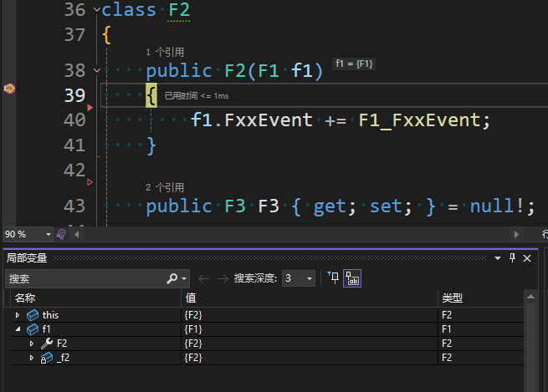
Task: Open the Locals window options dropdown arrow
Action: click(498, 258)
